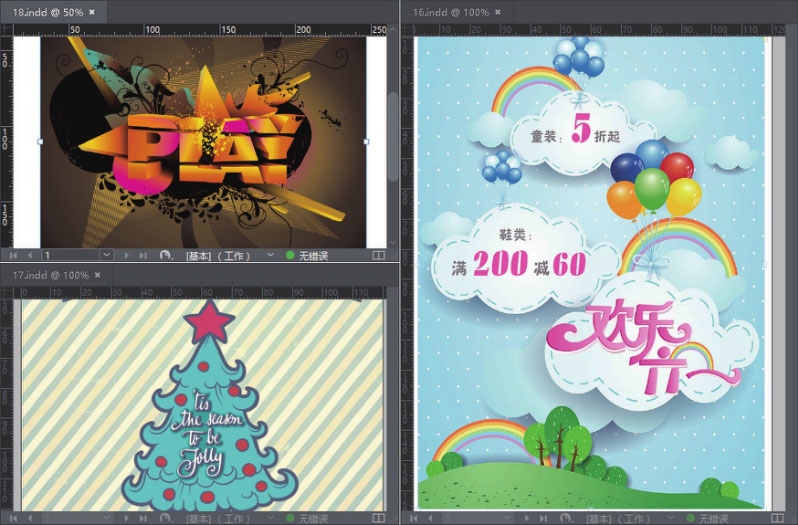
Task: Select the 17.indd @ 100% tab
Action: (50, 274)
